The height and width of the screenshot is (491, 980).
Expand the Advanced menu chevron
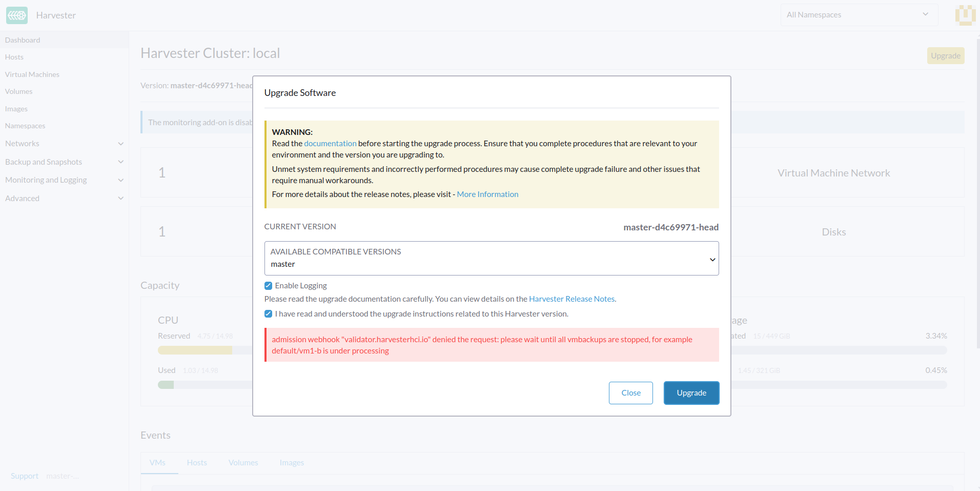121,199
